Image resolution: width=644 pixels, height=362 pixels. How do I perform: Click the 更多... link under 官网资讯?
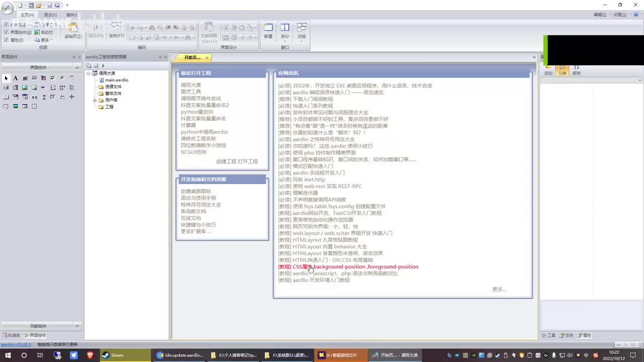pyautogui.click(x=499, y=289)
